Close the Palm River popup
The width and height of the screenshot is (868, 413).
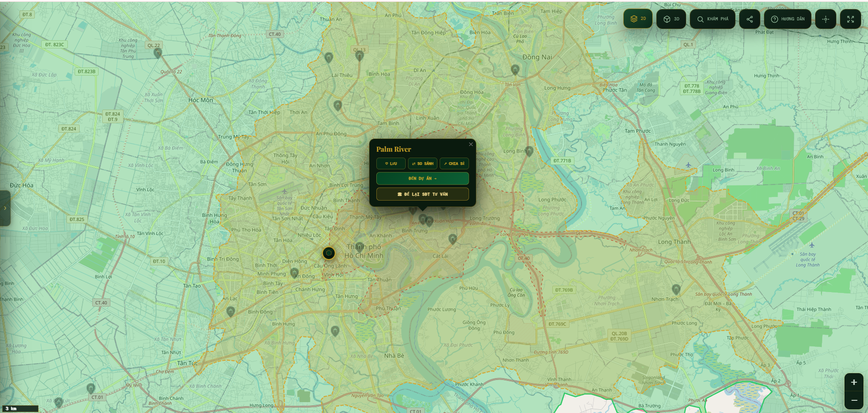pos(471,144)
